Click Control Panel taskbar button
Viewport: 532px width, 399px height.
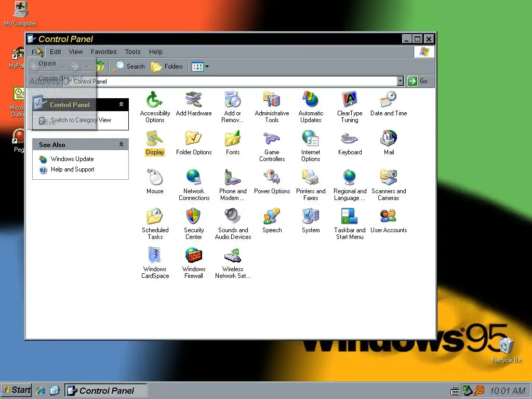click(106, 391)
